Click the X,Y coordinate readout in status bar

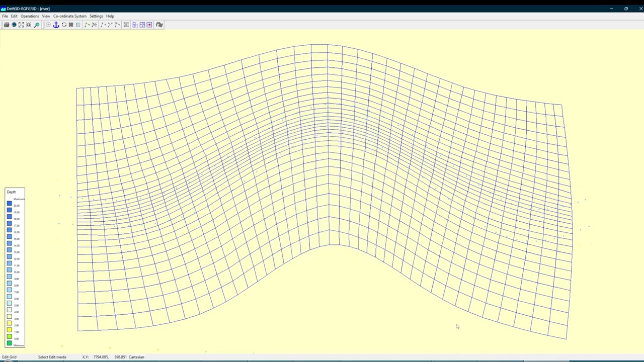pos(105,357)
